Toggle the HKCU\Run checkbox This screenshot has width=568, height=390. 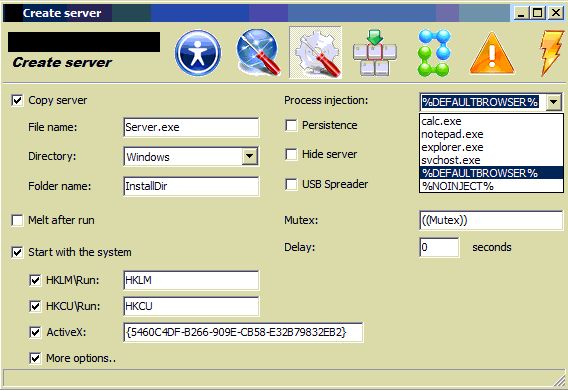[x=35, y=306]
